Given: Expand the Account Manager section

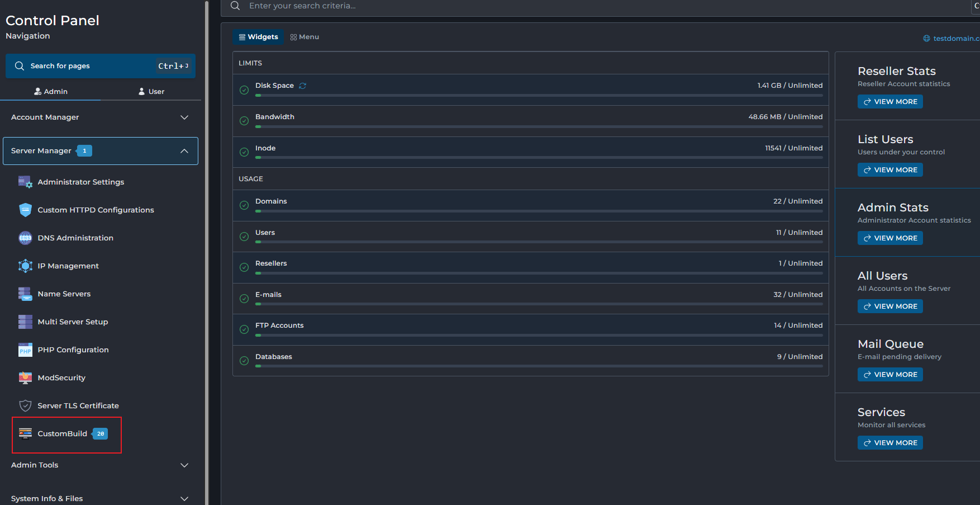Looking at the screenshot, I should [184, 117].
